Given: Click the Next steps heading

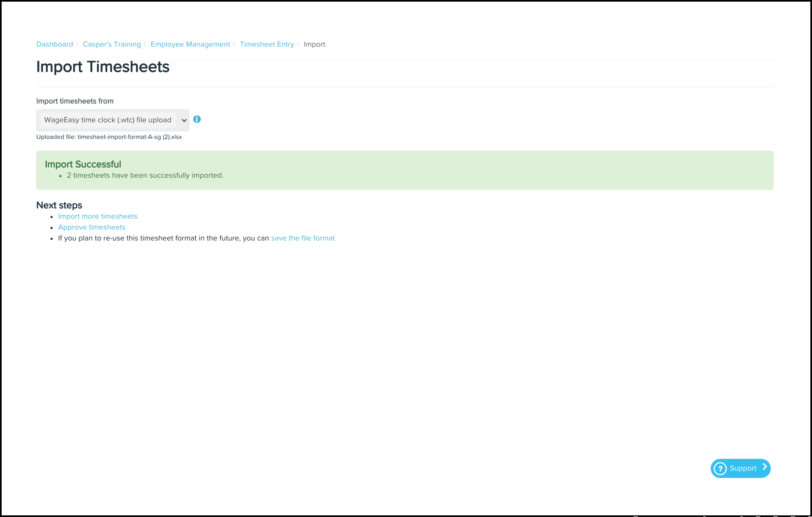Looking at the screenshot, I should (59, 205).
